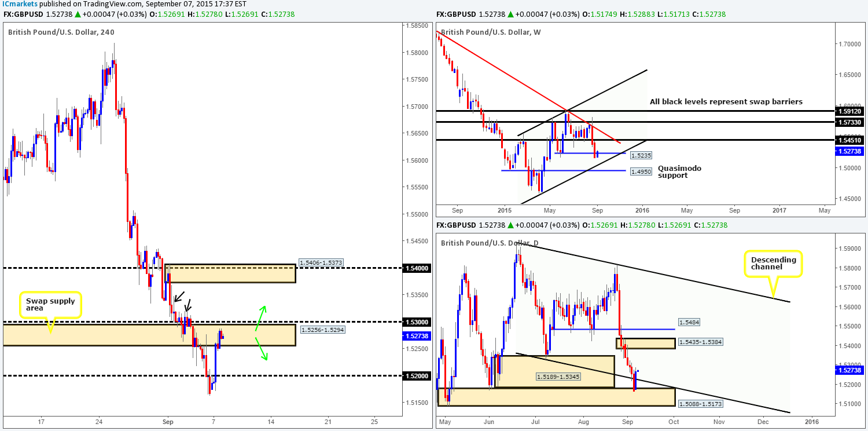Click the Jun label on daily time axis
Screen dimensions: 868x431
(x=489, y=421)
